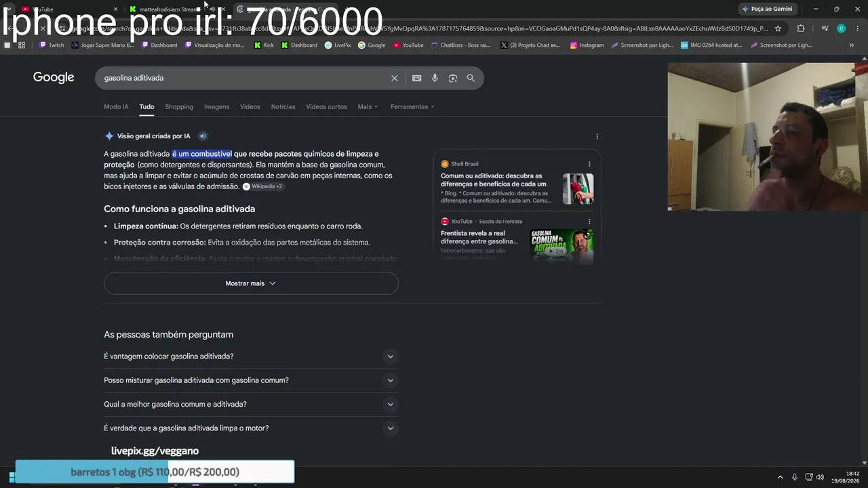Open the taskbar microphone indicator
The height and width of the screenshot is (488, 868).
794,477
